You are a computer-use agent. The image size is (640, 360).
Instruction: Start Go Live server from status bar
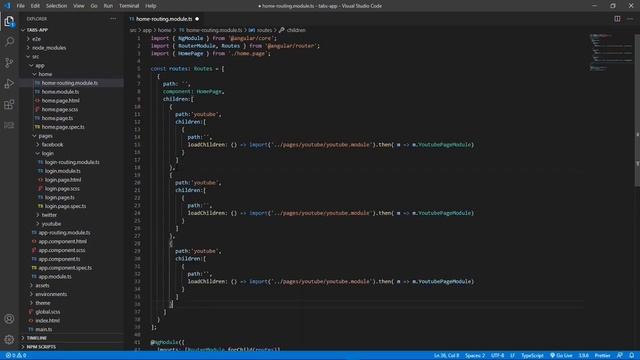(561, 356)
